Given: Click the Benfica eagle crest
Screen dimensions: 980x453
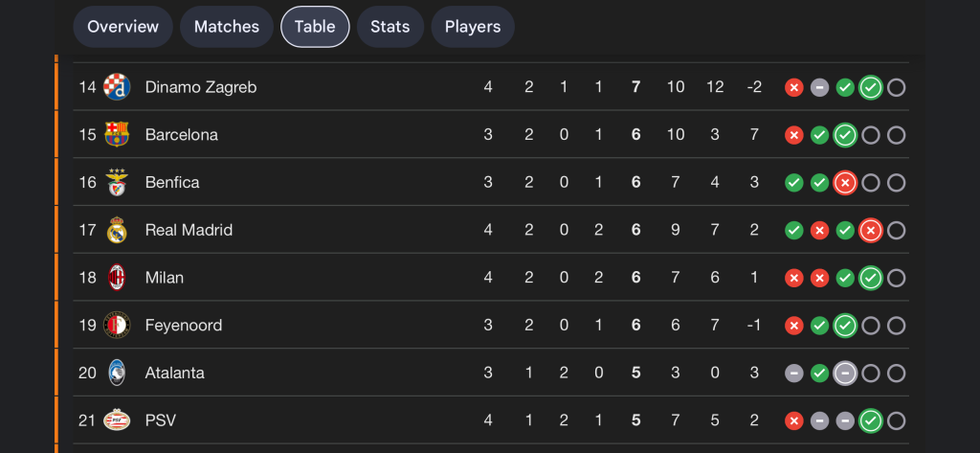Looking at the screenshot, I should click(x=117, y=182).
